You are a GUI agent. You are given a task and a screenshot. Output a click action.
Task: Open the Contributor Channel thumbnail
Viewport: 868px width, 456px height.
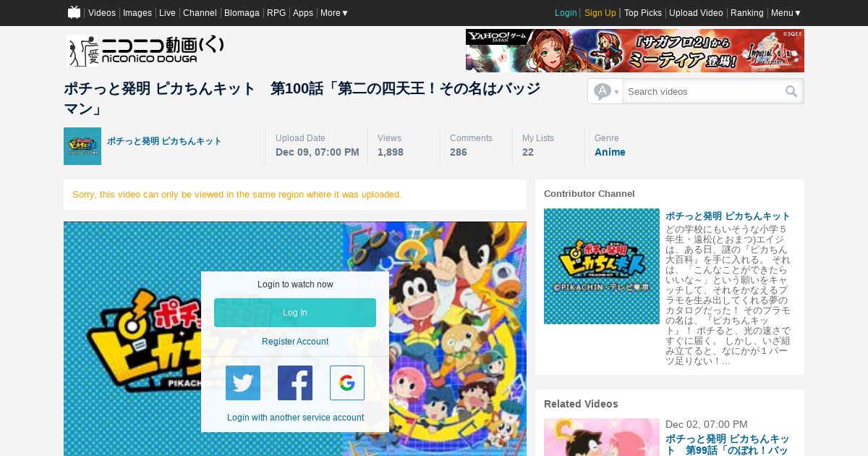click(602, 266)
